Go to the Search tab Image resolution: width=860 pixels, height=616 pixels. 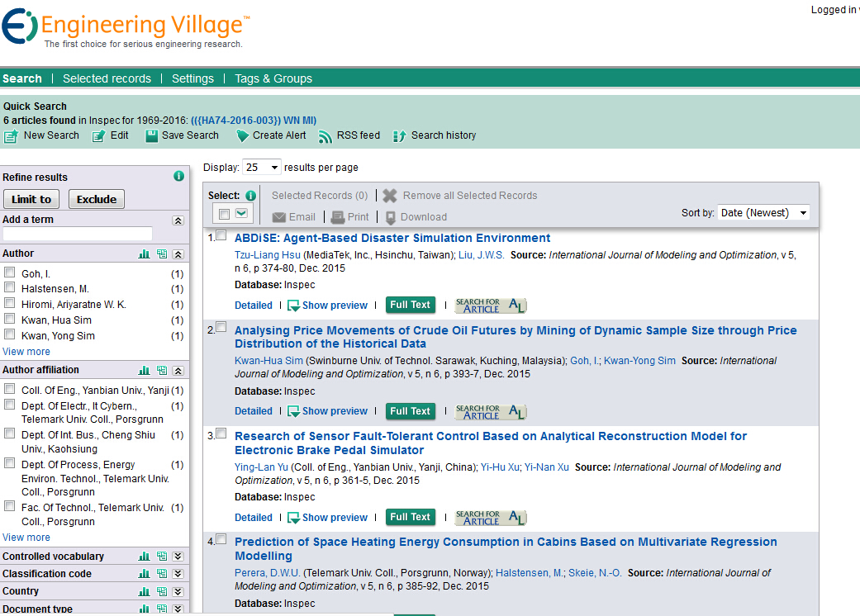22,78
